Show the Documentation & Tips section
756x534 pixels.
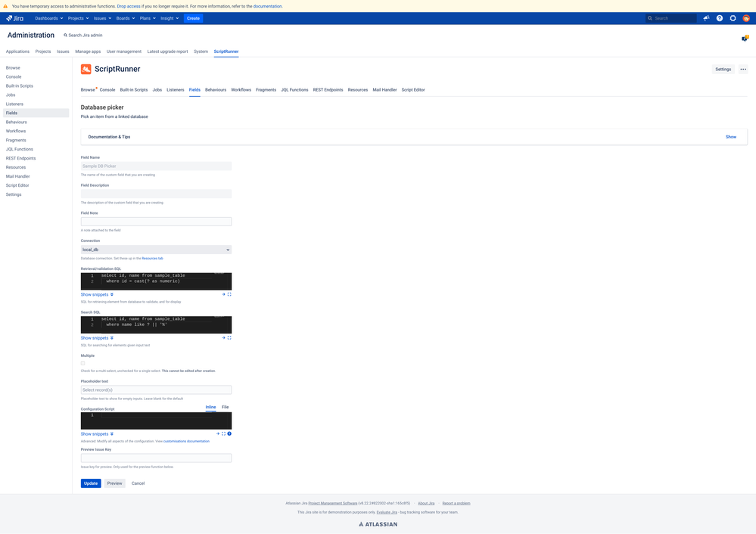(x=730, y=137)
